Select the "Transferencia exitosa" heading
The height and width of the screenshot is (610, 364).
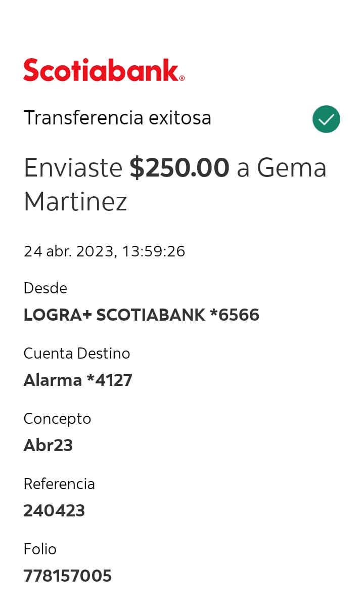click(x=117, y=118)
